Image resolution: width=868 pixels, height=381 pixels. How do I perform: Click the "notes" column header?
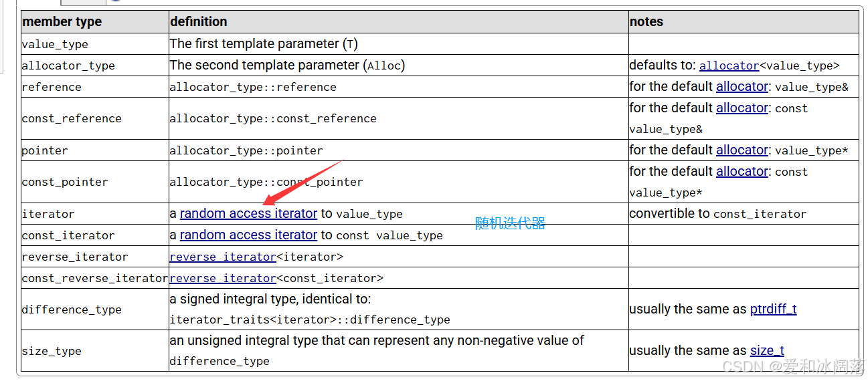pyautogui.click(x=646, y=21)
